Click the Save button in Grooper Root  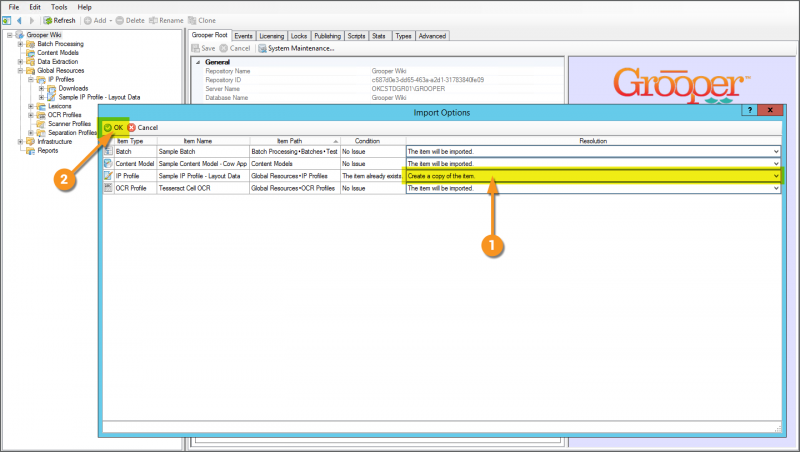203,48
